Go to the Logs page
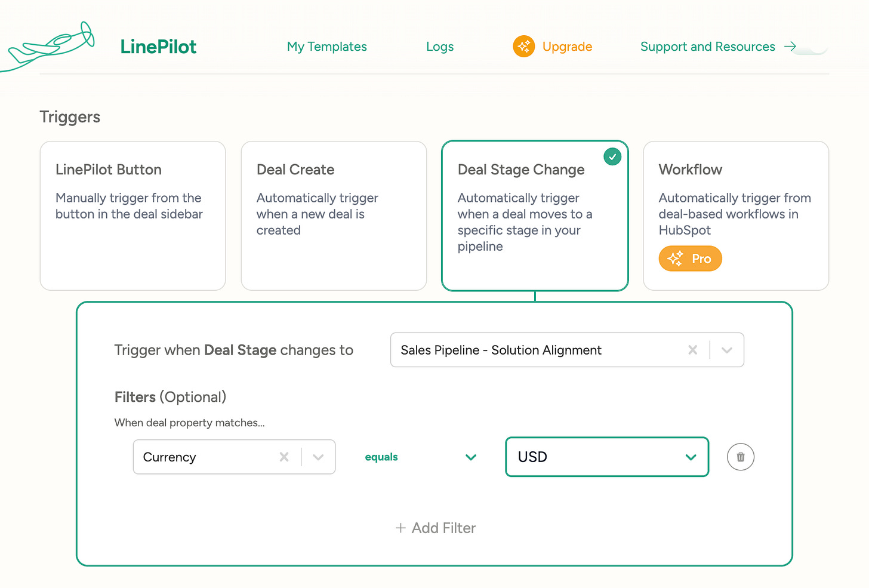 tap(440, 47)
